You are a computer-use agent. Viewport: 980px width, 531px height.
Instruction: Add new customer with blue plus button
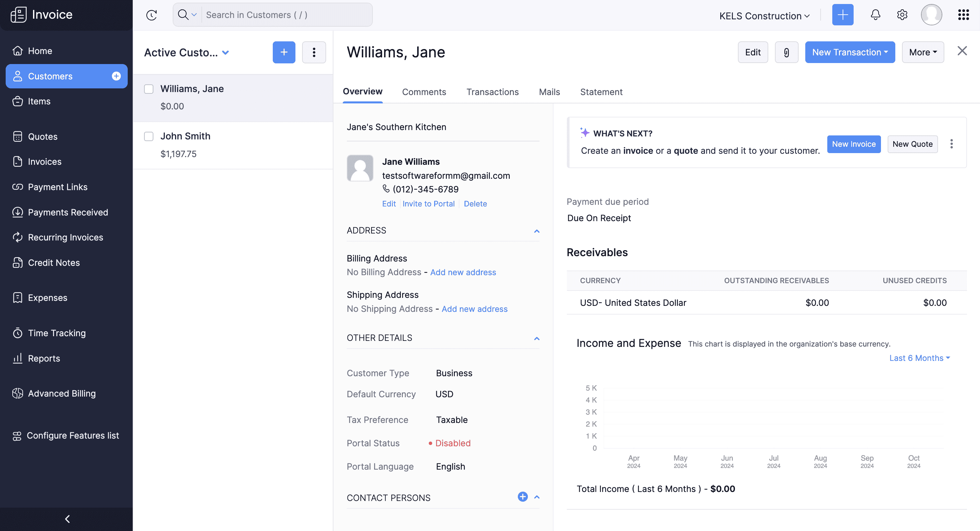[284, 52]
